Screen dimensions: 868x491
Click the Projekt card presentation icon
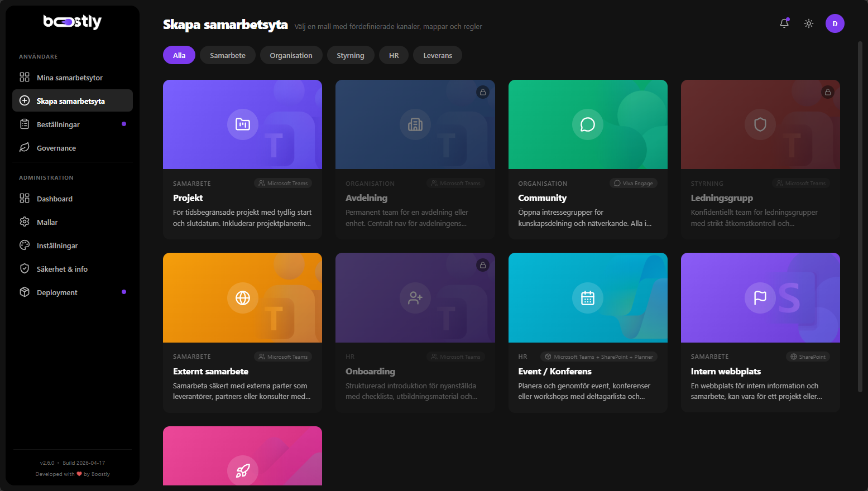tap(243, 124)
